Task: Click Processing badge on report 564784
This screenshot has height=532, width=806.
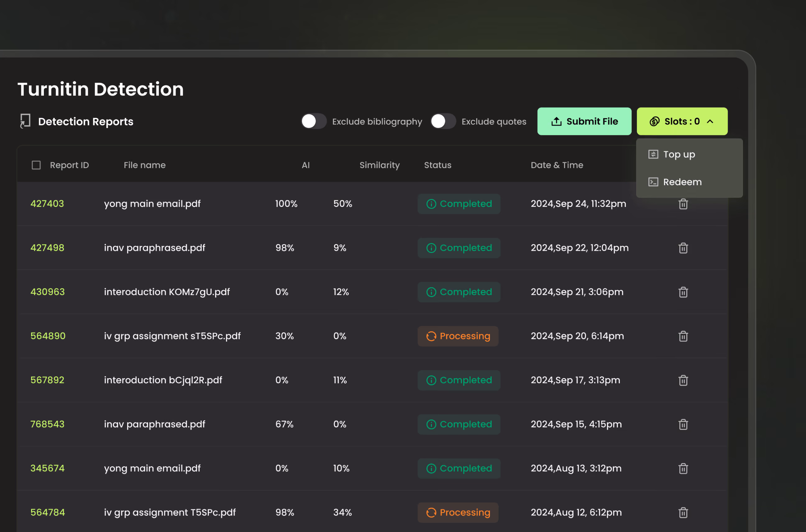Action: pos(458,513)
